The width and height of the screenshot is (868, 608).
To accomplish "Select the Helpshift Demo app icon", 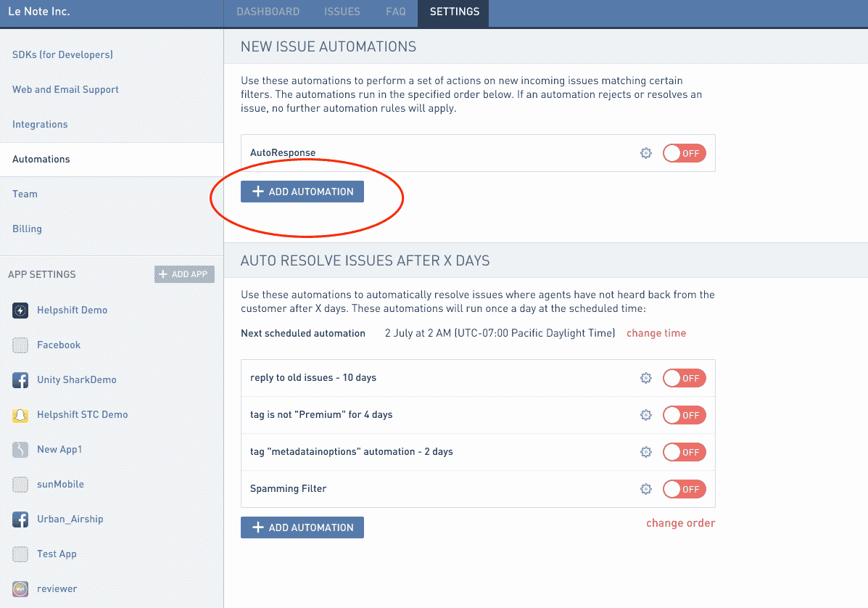I will click(x=20, y=310).
